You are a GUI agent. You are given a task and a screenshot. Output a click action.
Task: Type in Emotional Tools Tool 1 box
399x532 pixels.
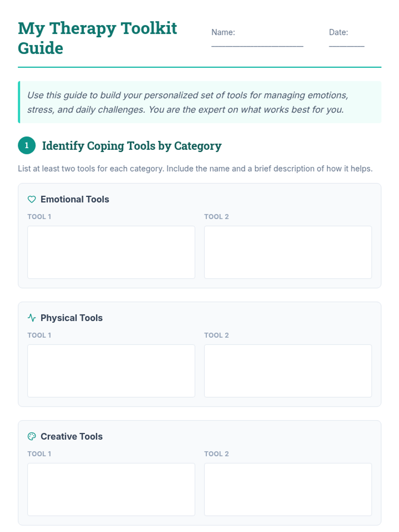pos(111,252)
